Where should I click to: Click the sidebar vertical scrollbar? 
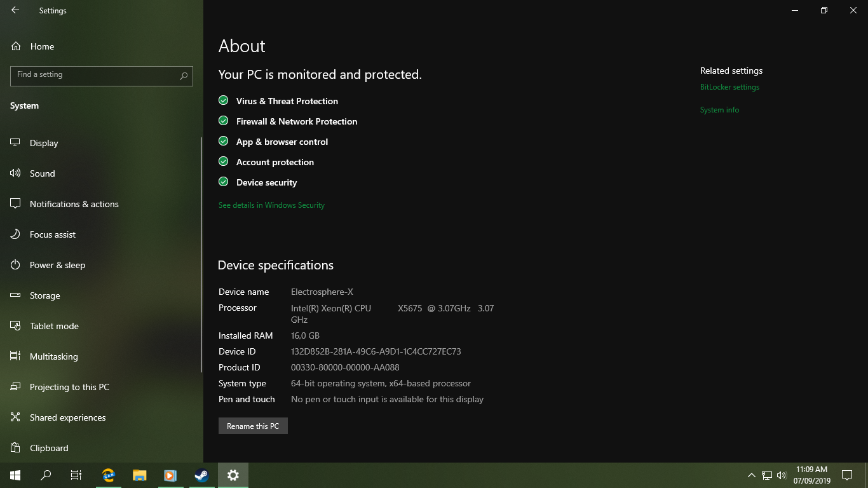pos(201,254)
